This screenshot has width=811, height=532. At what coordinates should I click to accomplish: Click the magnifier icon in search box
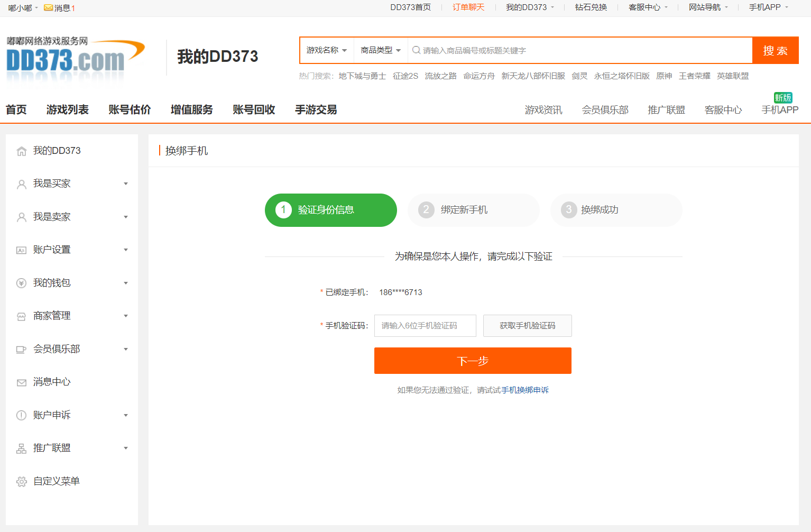click(x=417, y=50)
